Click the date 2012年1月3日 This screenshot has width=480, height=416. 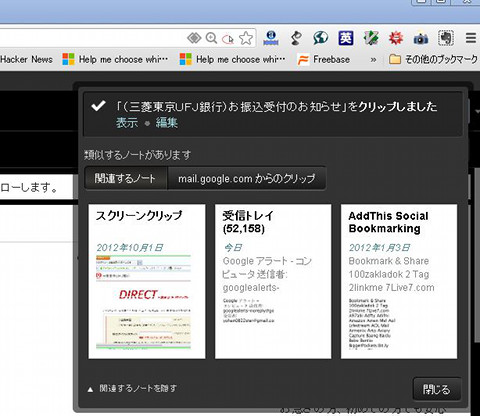[x=379, y=248]
